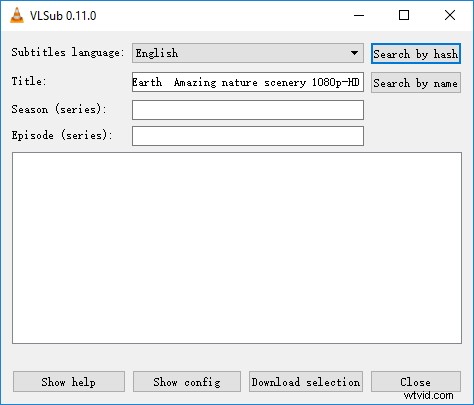Search subtitles by hash
This screenshot has width=474, height=405.
click(x=416, y=54)
